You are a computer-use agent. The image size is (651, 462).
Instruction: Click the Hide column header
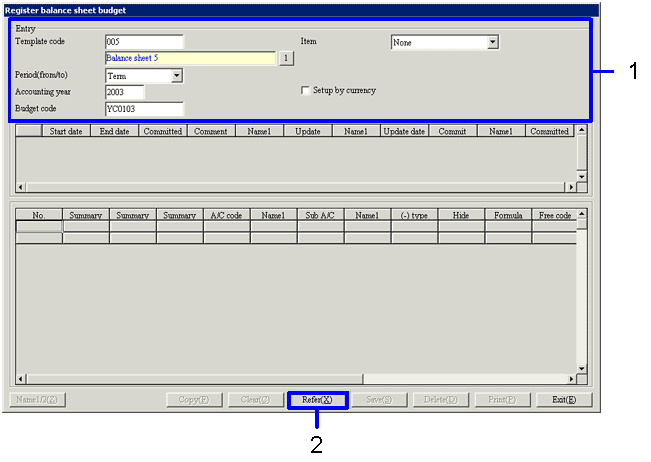[461, 215]
